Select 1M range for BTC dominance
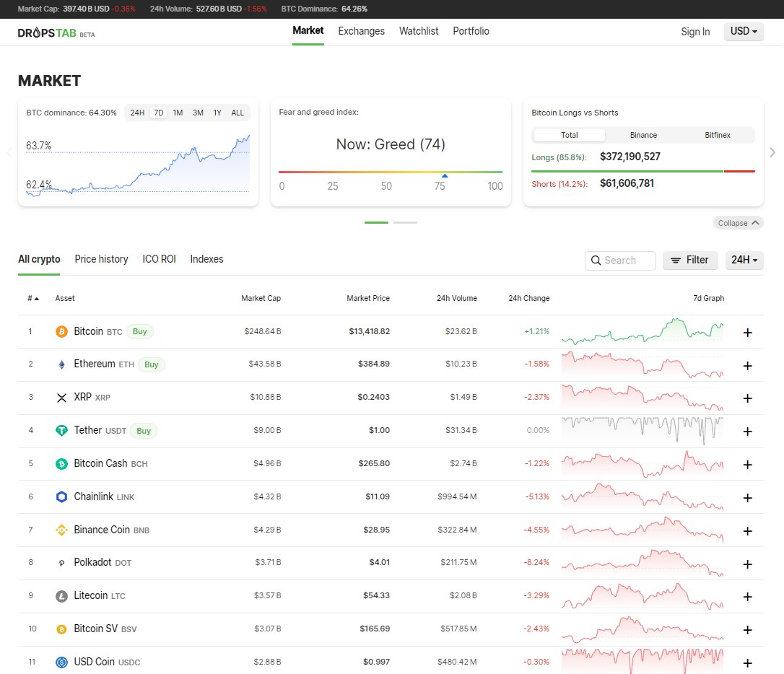784x674 pixels. click(x=178, y=113)
